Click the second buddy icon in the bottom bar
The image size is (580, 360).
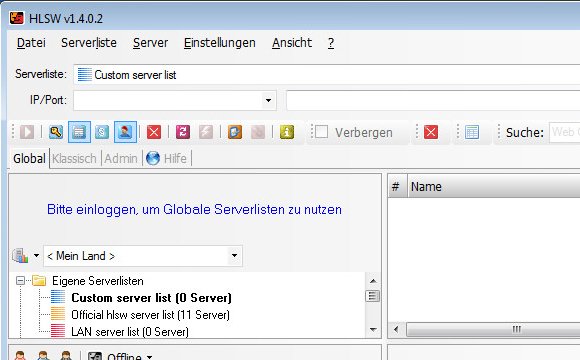(43, 356)
